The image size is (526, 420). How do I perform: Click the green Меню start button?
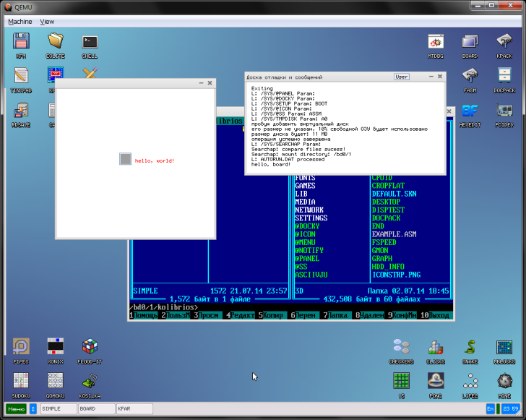tap(16, 408)
